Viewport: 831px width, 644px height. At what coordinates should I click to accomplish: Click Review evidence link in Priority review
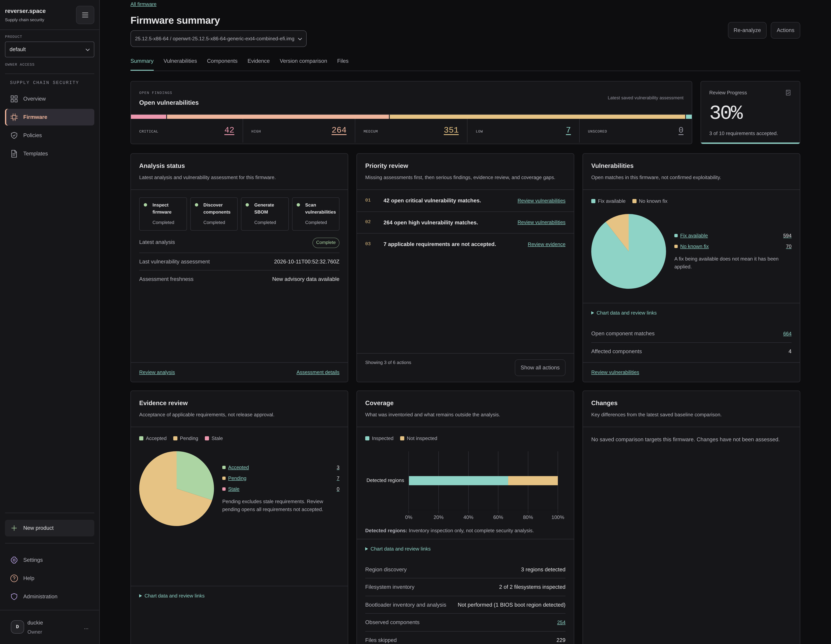[546, 244]
